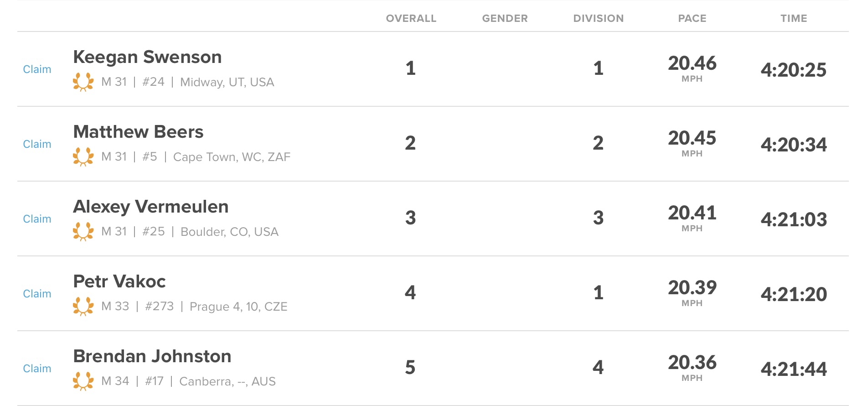Click the laurel wreath icon beside Keegan Swenson
Image resolution: width=868 pixels, height=406 pixels.
[83, 82]
